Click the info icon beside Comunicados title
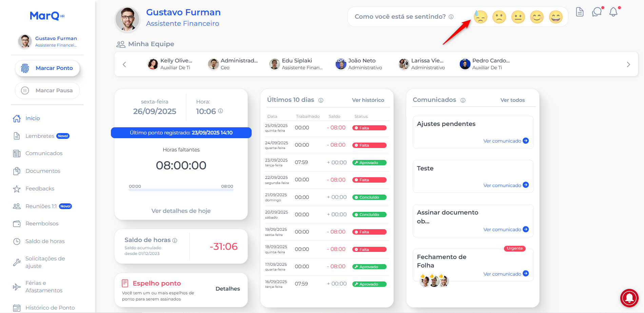Image resolution: width=644 pixels, height=313 pixels. [x=463, y=100]
